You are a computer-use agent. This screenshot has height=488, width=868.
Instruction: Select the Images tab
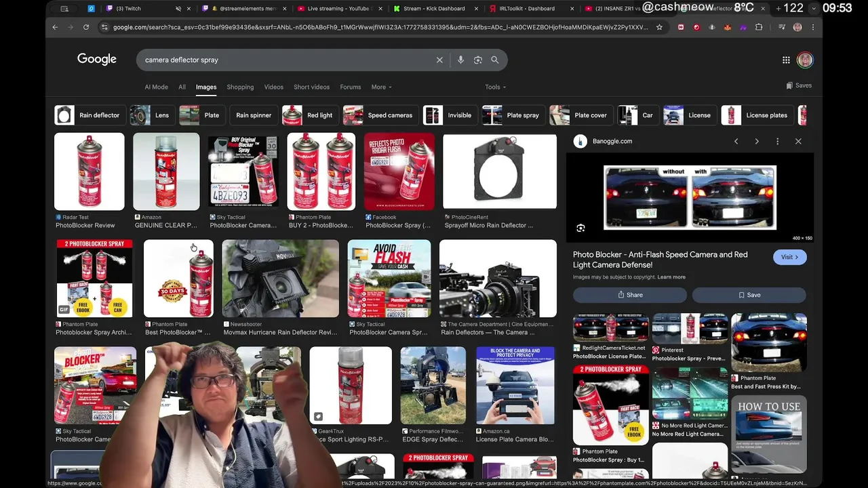(206, 87)
